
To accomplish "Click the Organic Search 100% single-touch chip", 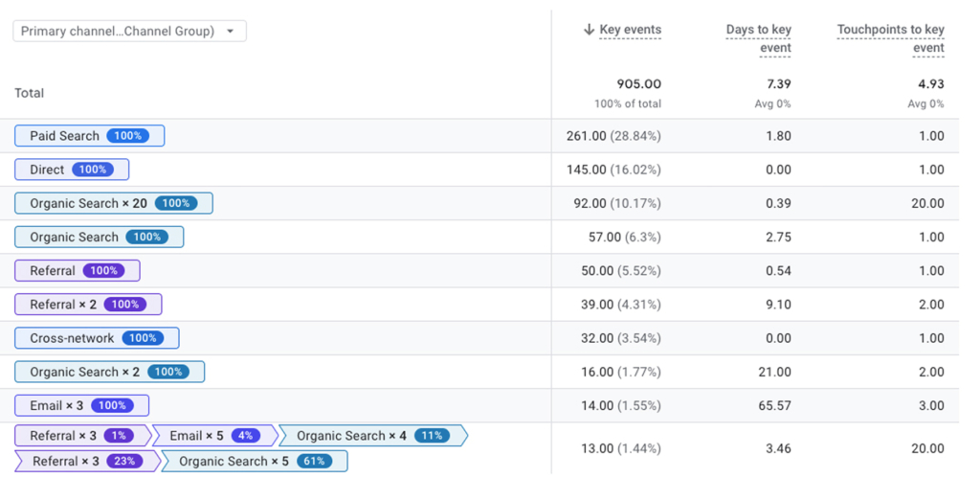I will [x=99, y=237].
